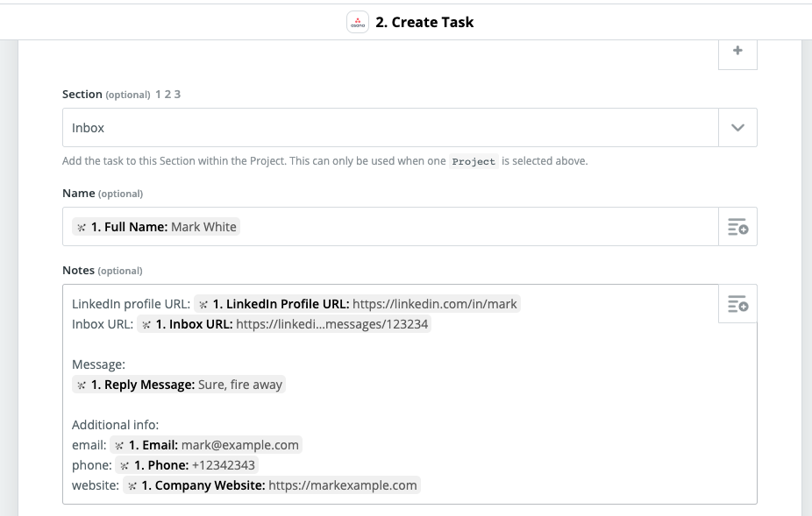Select the Reply Message data pill

[x=179, y=385]
